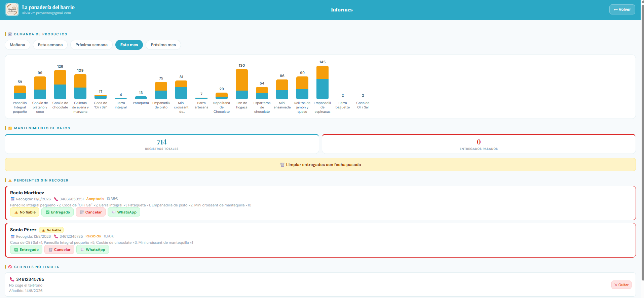Click the Rocio Martinez customer name
The width and height of the screenshot is (644, 298).
[27, 193]
